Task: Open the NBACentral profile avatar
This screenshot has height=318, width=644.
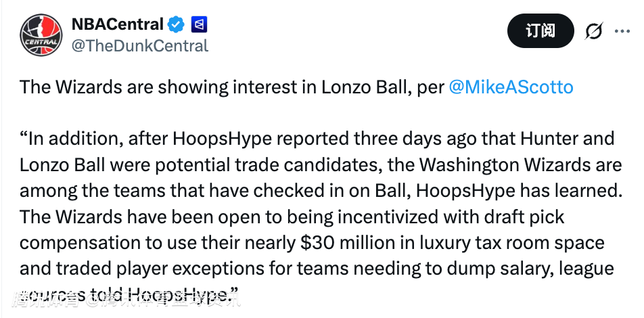Action: [42, 35]
